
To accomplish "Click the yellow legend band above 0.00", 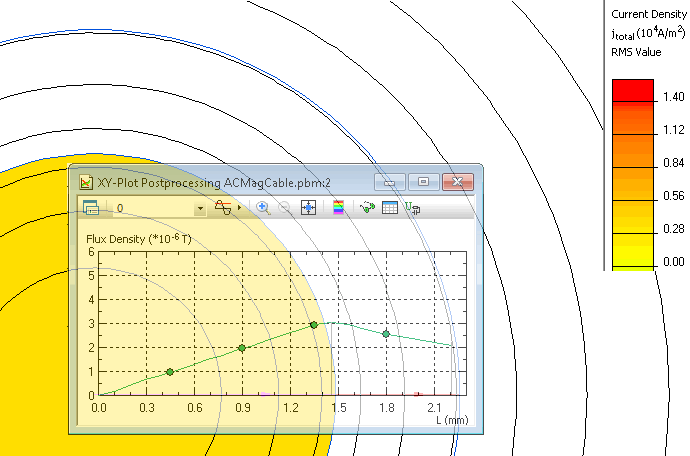I will pyautogui.click(x=633, y=250).
